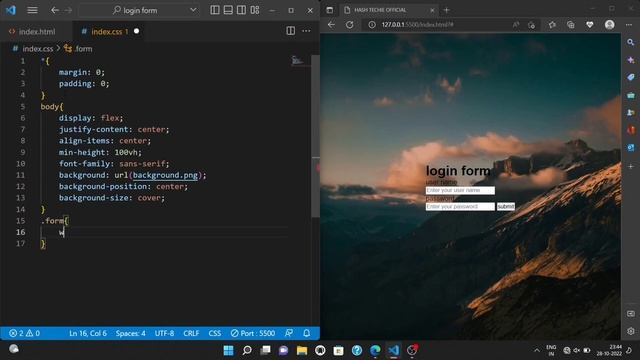
Task: Go back in VS Code navigation history
Action: point(55,10)
